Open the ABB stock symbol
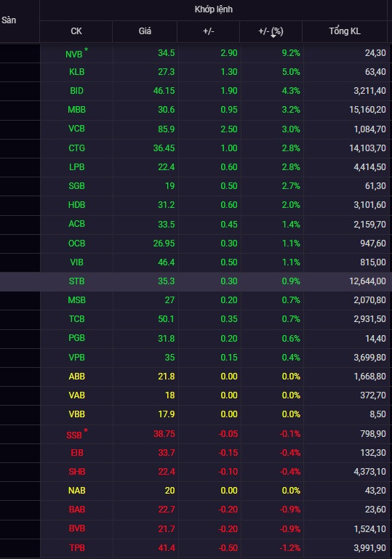The image size is (392, 559). coord(76,376)
